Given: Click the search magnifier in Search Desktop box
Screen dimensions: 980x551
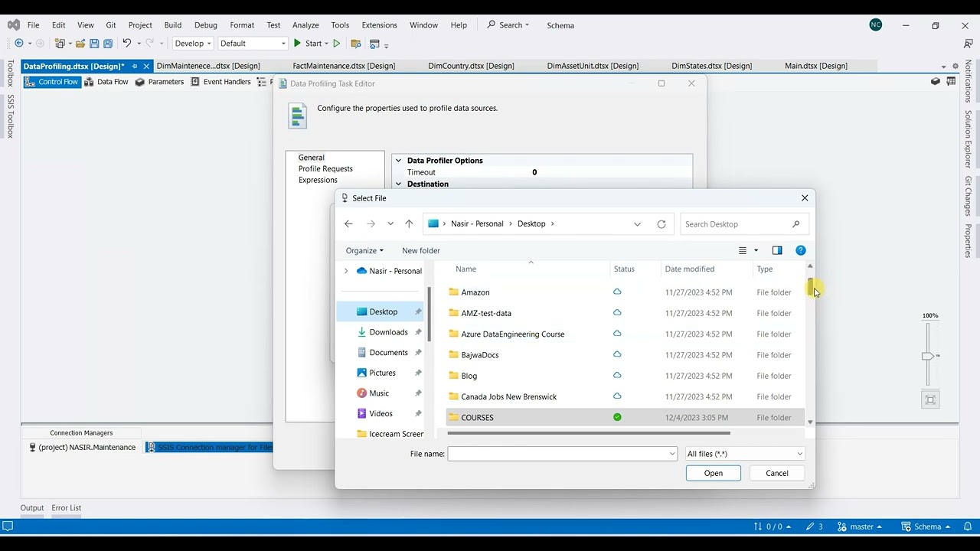Looking at the screenshot, I should [x=796, y=224].
